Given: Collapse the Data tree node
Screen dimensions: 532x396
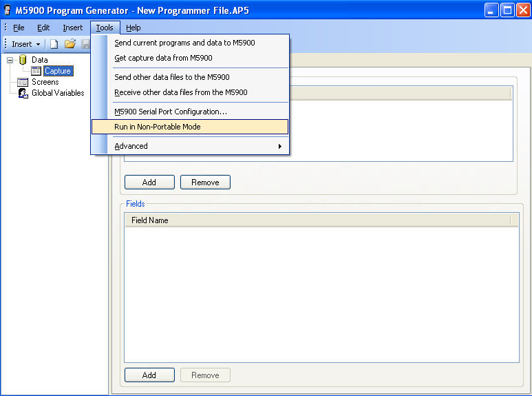Looking at the screenshot, I should point(10,60).
